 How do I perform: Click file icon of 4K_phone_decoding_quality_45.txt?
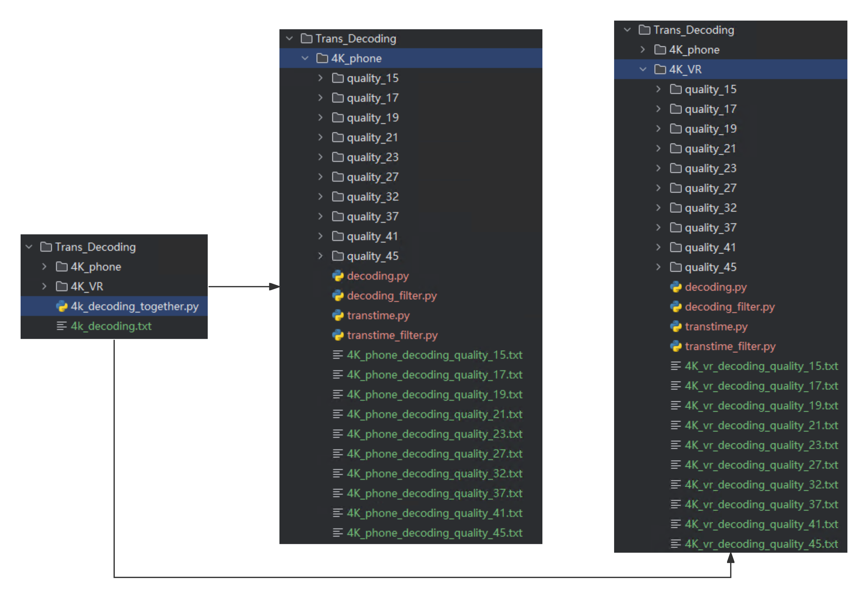pos(338,533)
